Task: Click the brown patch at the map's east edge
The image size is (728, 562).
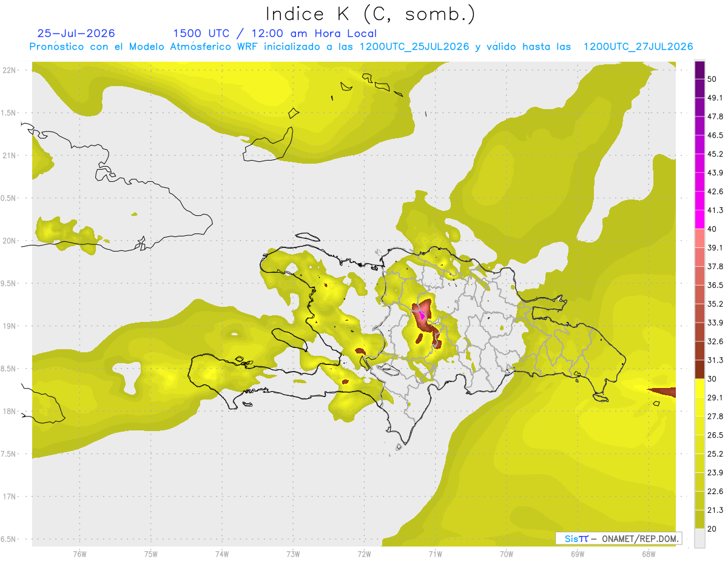Action: (662, 392)
